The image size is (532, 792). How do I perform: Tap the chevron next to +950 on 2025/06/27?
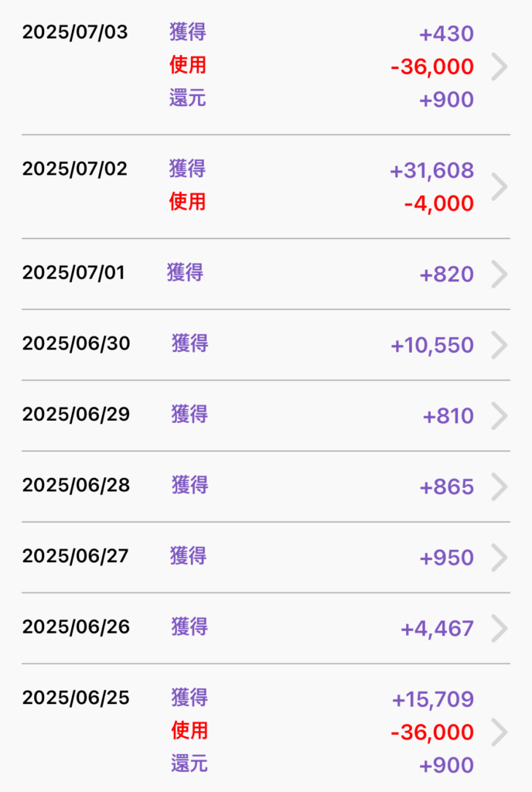(x=500, y=557)
